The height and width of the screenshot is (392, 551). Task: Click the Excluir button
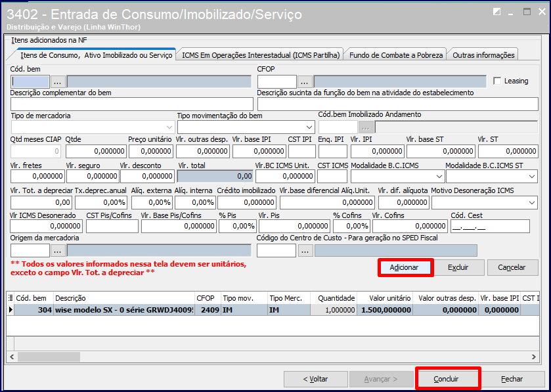tap(458, 268)
